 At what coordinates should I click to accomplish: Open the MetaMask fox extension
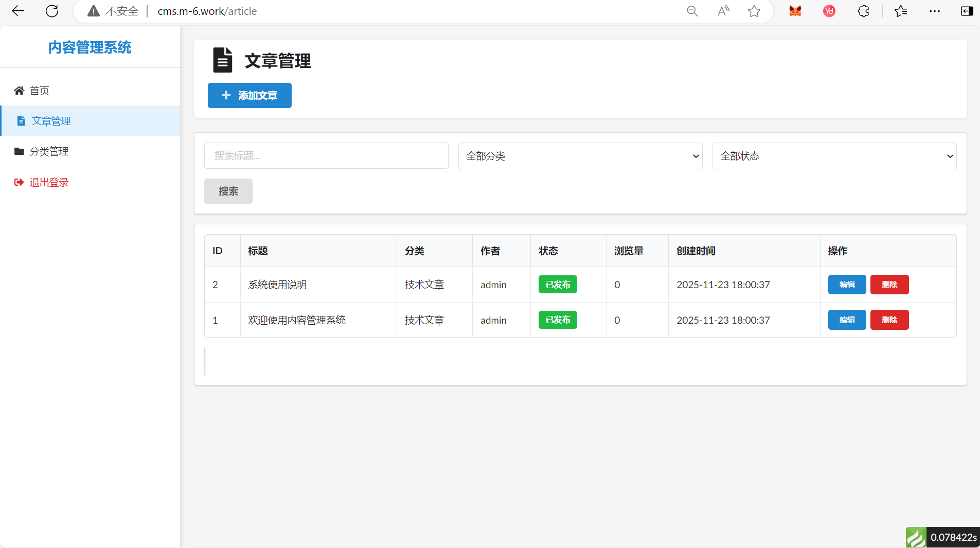coord(795,11)
